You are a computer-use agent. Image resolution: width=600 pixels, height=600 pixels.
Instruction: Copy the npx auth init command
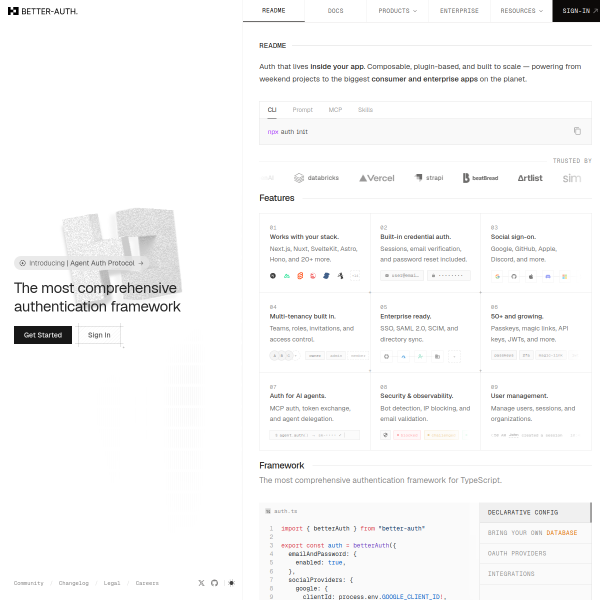(x=577, y=131)
